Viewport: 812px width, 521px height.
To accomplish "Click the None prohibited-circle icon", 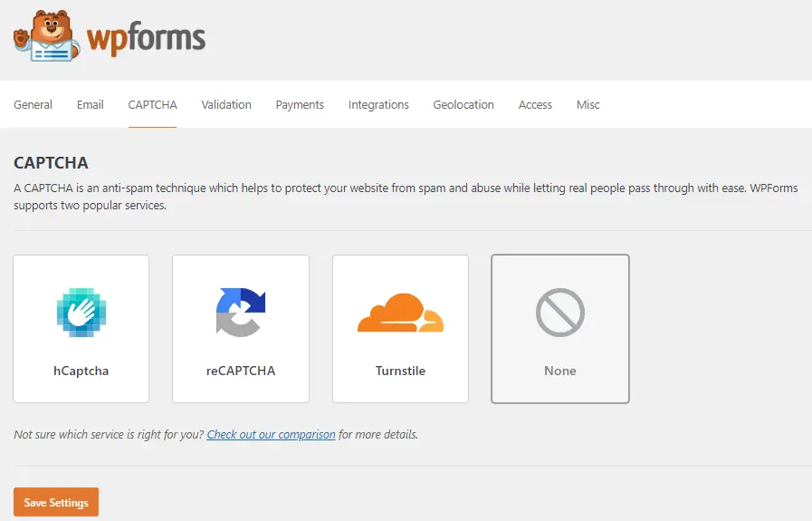I will pyautogui.click(x=560, y=313).
